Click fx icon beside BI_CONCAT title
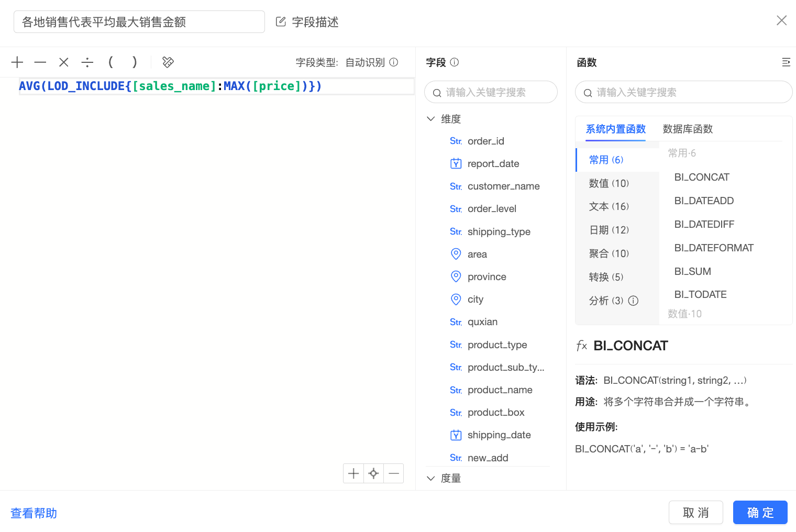The height and width of the screenshot is (532, 796). (x=581, y=346)
